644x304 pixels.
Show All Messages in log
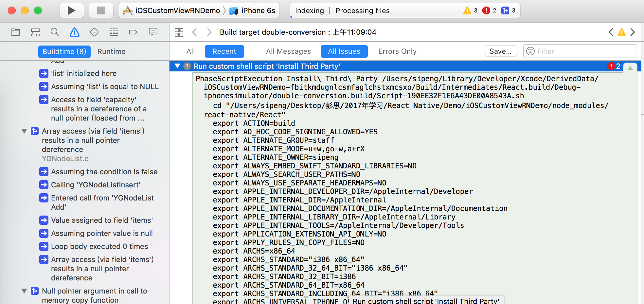(289, 51)
